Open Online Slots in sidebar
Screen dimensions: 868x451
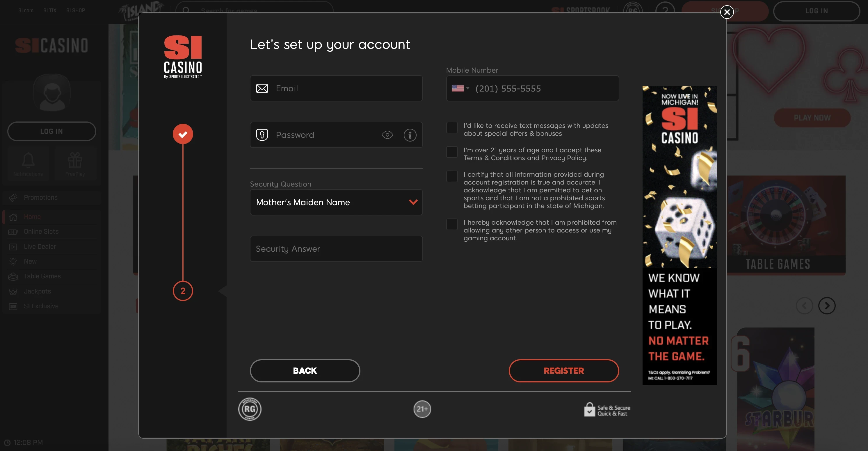pyautogui.click(x=51, y=232)
